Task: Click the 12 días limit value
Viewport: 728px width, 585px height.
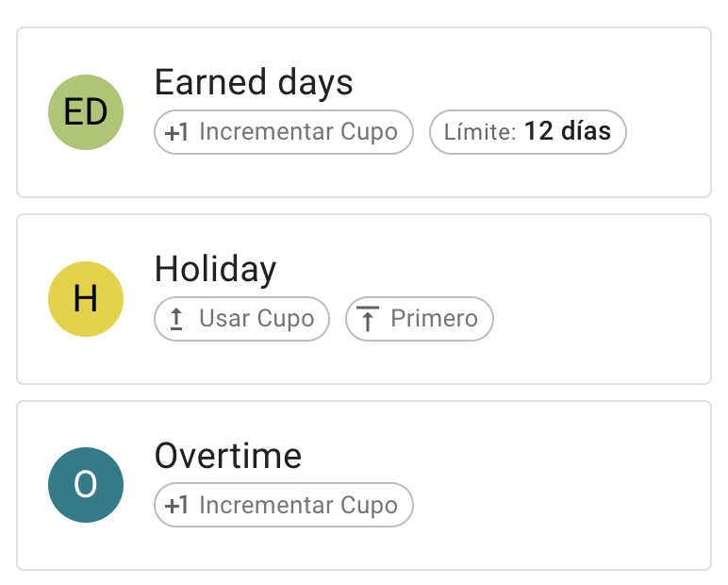Action: point(568,132)
